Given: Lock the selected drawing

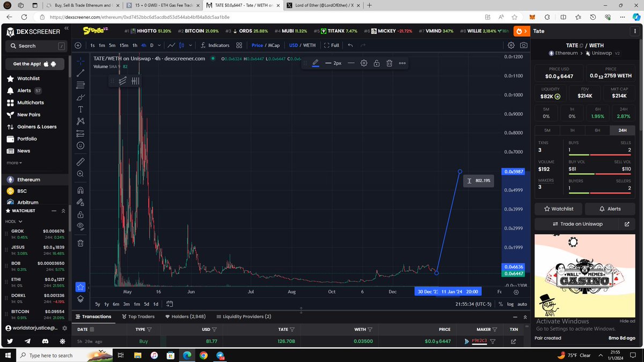Looking at the screenshot, I should [377, 63].
